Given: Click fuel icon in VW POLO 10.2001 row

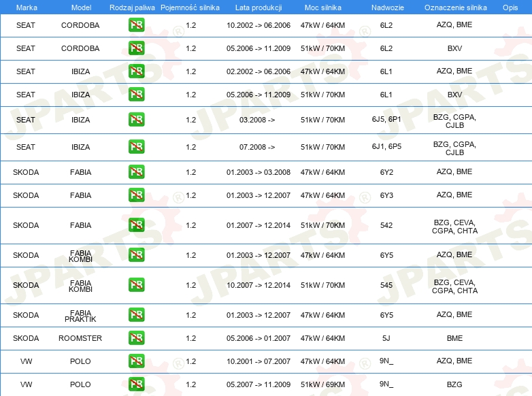Looking at the screenshot, I should [136, 361].
